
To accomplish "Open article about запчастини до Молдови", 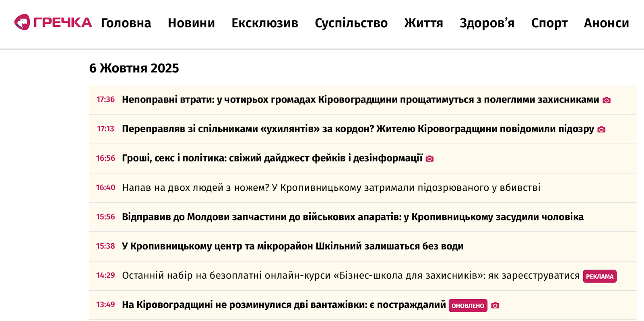I will coord(353,217).
